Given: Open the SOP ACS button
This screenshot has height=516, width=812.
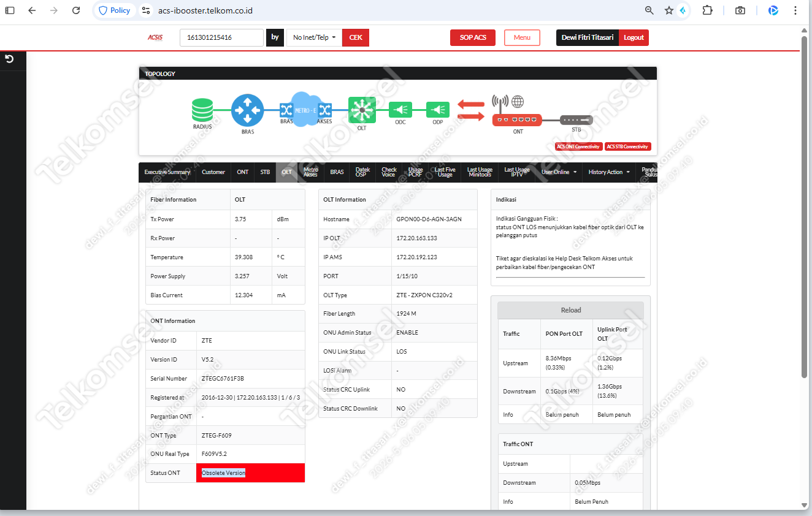Looking at the screenshot, I should tap(473, 37).
